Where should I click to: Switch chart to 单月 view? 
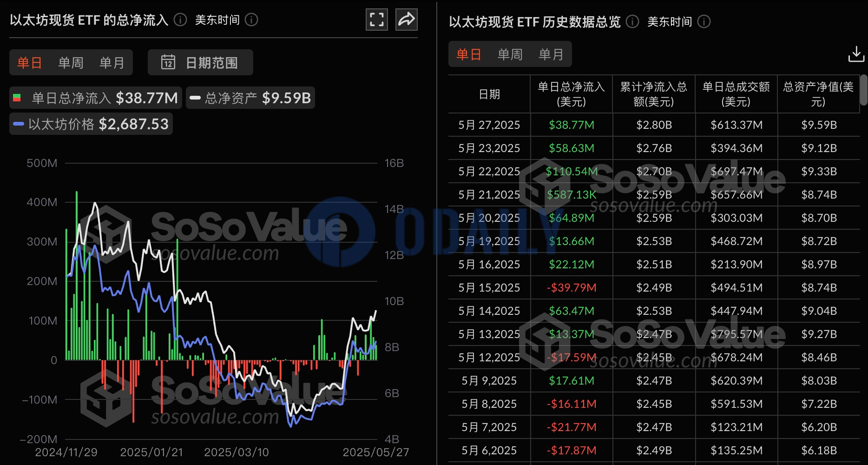pos(112,62)
